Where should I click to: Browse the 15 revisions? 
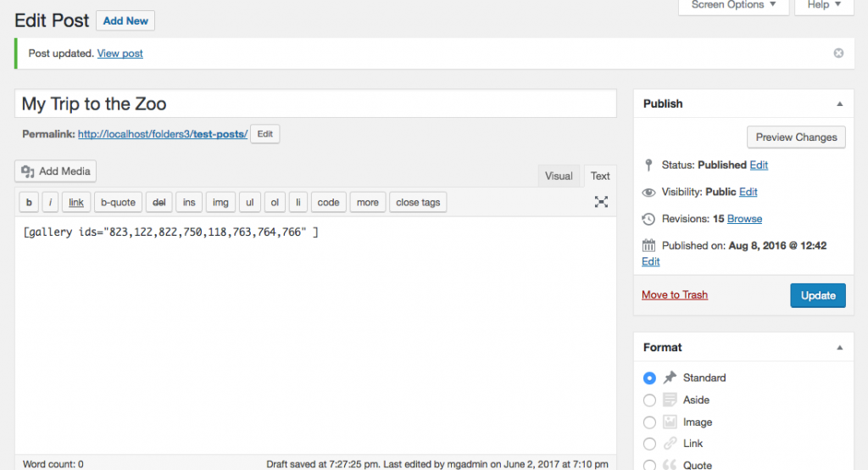click(x=744, y=219)
